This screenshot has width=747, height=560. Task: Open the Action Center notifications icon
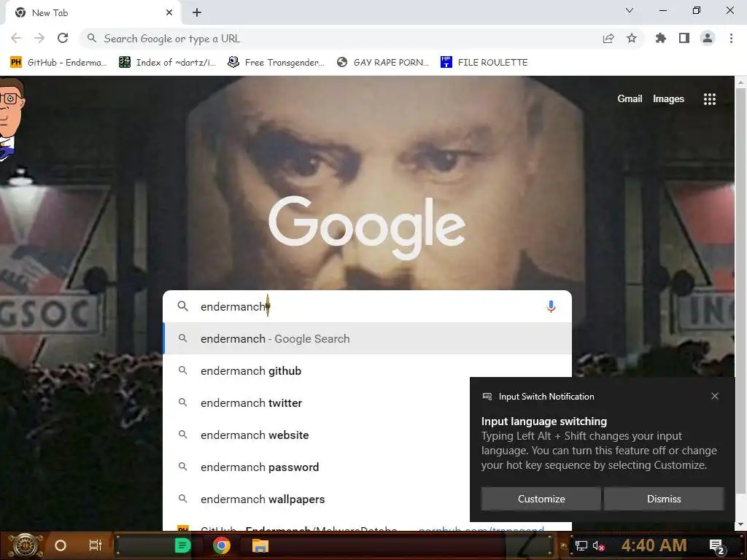717,546
